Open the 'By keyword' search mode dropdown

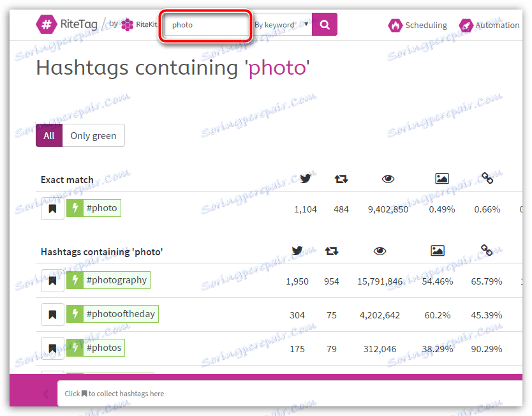click(281, 25)
